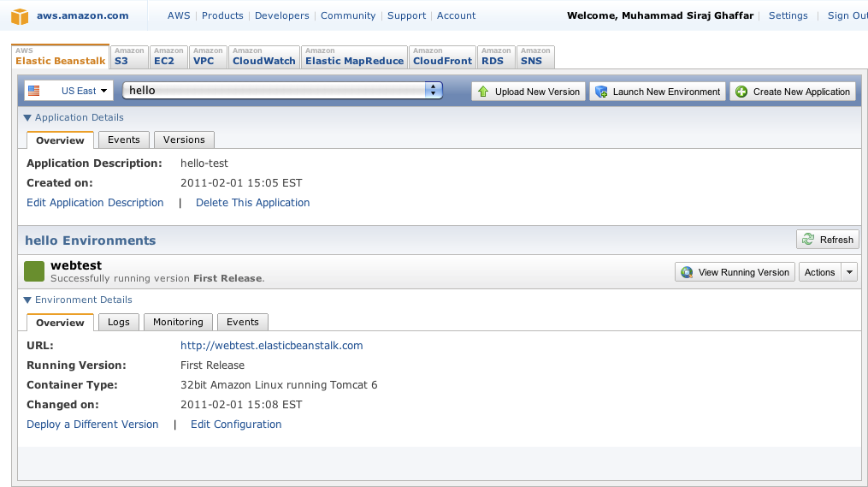Open the Monitoring tab for webtest
Screen dimensions: 868x487
[x=178, y=322]
